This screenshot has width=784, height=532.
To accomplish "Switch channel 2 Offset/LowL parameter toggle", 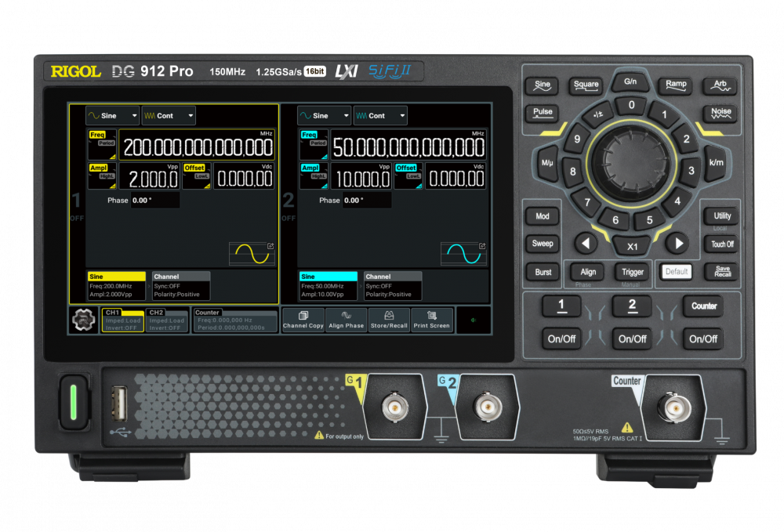I will click(x=408, y=176).
